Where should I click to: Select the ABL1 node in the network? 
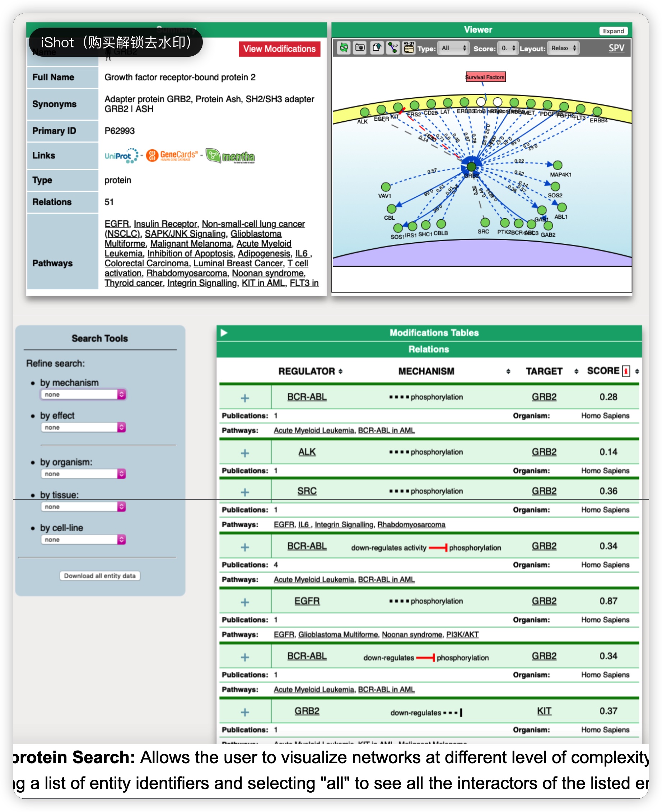click(562, 207)
